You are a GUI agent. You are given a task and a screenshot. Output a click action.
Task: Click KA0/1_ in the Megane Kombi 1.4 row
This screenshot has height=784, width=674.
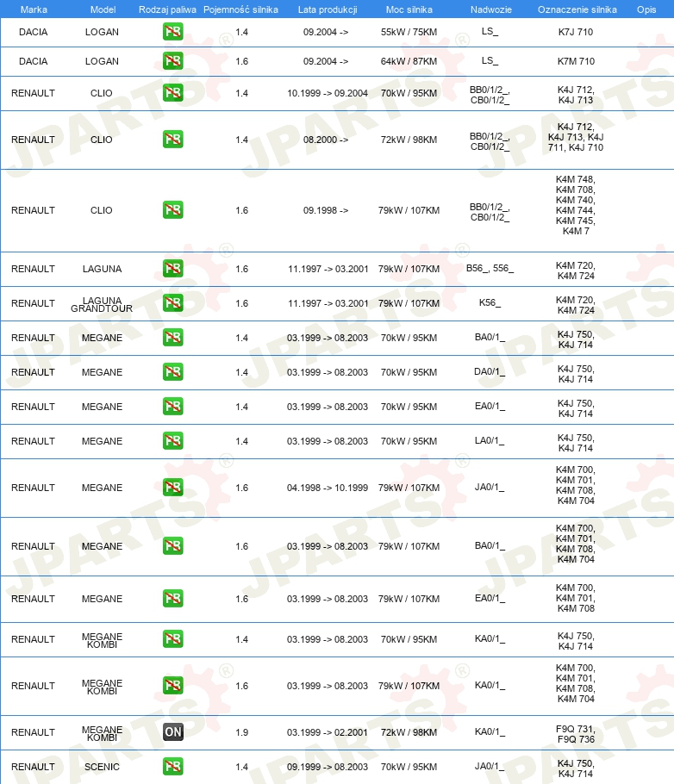point(490,638)
